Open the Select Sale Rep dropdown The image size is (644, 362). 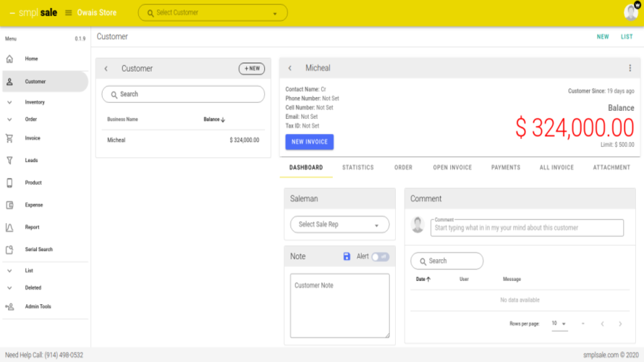coord(339,224)
